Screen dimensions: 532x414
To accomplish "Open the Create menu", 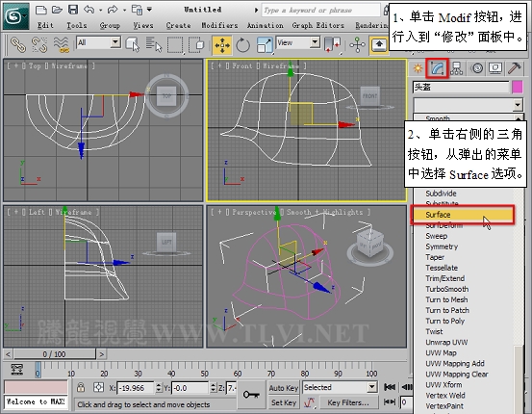I will (178, 25).
